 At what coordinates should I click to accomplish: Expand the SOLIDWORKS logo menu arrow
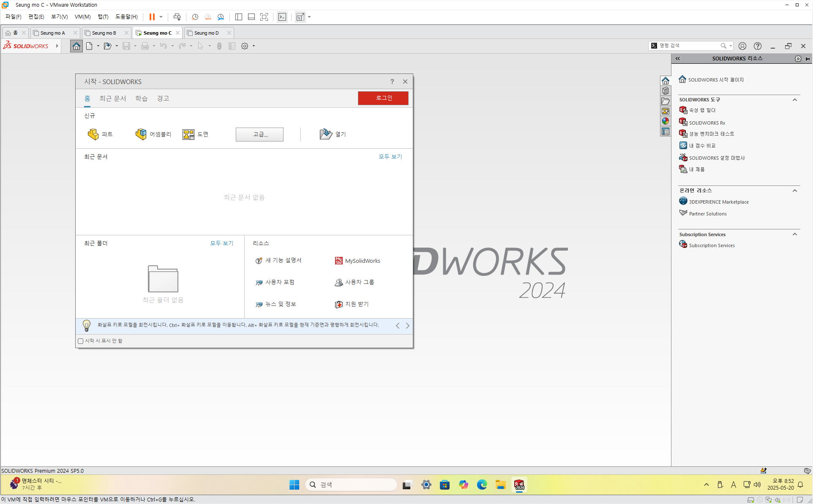pyautogui.click(x=57, y=46)
